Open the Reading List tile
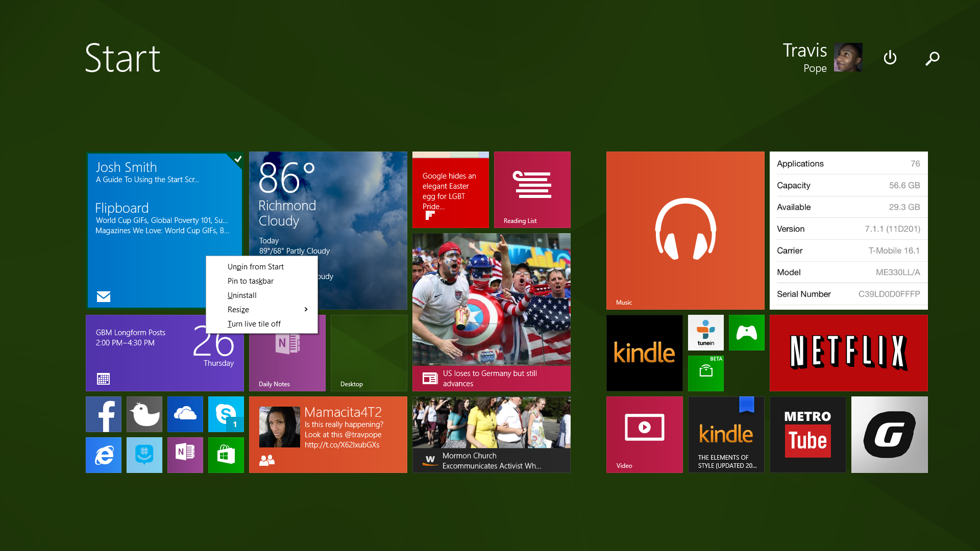980x551 pixels. 532,190
